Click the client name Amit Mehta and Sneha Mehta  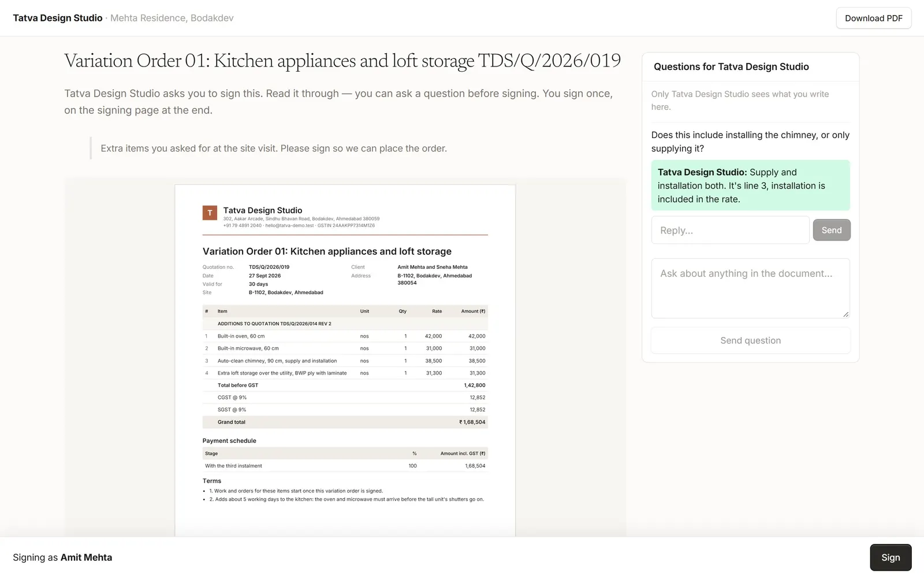tap(433, 267)
